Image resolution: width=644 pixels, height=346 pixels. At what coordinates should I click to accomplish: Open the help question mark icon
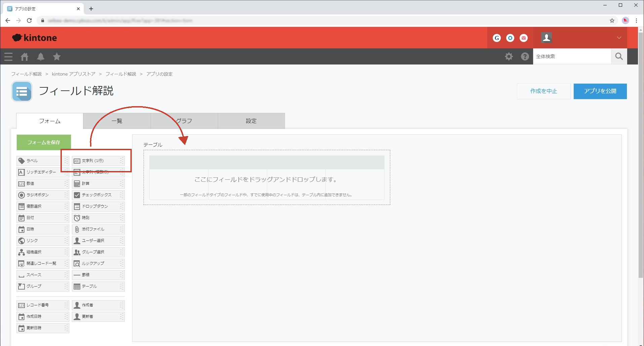[525, 56]
